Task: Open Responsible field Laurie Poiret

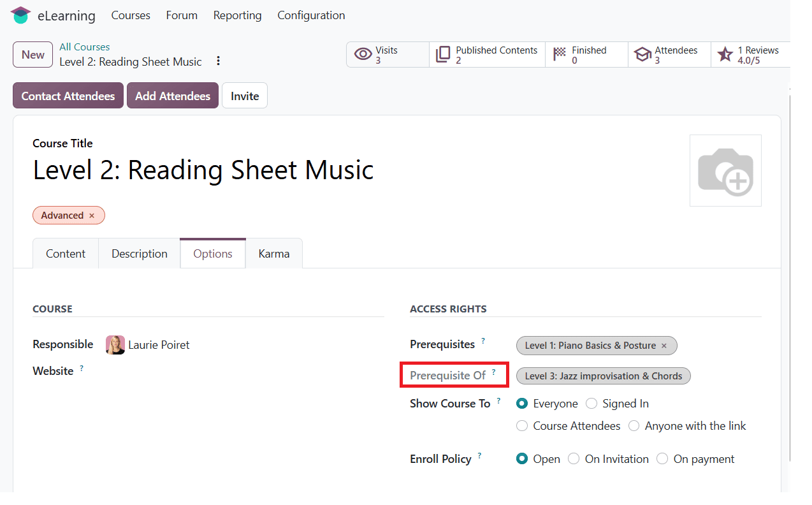Action: point(159,345)
